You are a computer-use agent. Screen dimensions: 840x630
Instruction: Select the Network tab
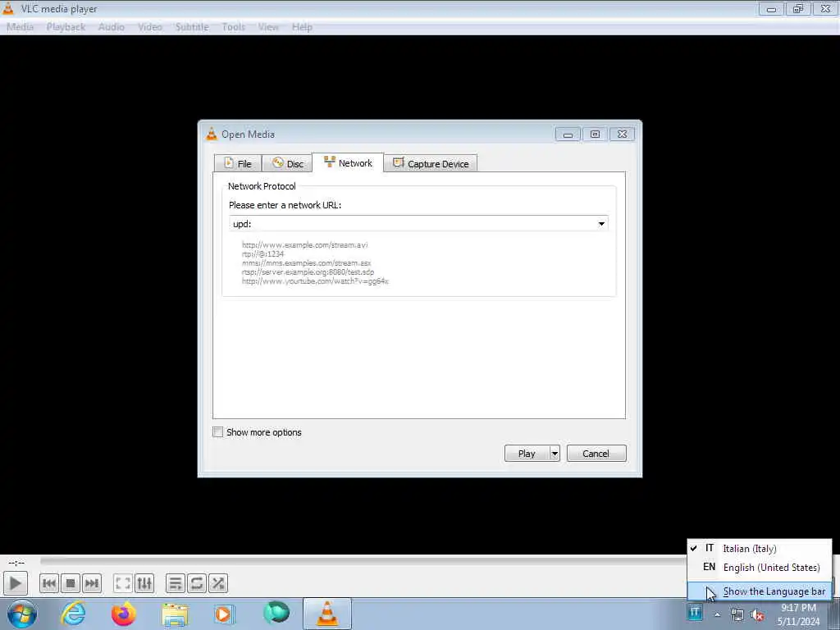click(348, 162)
